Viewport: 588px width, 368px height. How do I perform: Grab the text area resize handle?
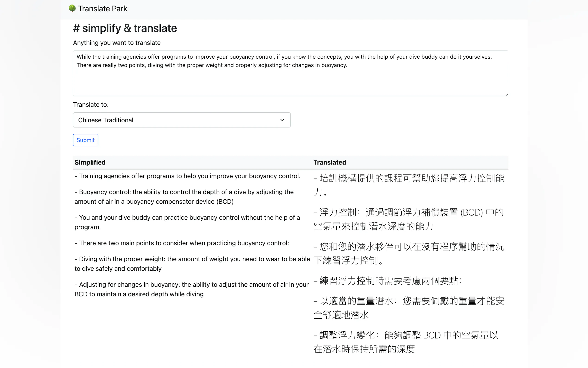click(506, 94)
